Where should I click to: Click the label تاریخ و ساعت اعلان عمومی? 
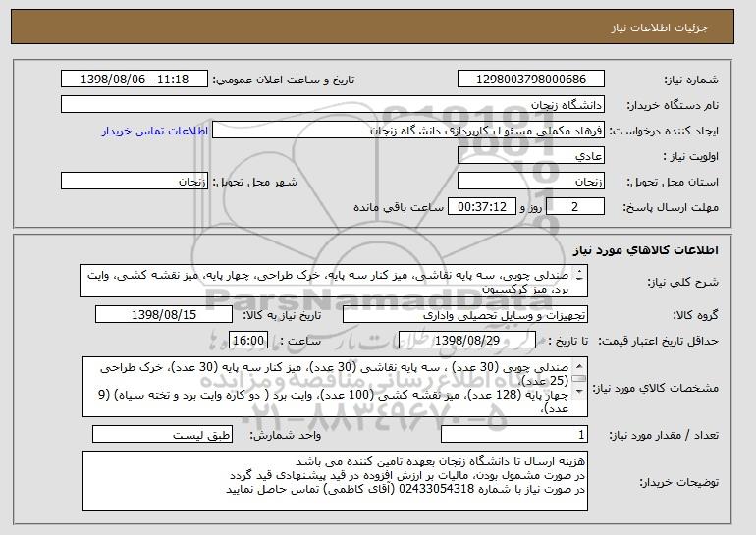[x=284, y=80]
